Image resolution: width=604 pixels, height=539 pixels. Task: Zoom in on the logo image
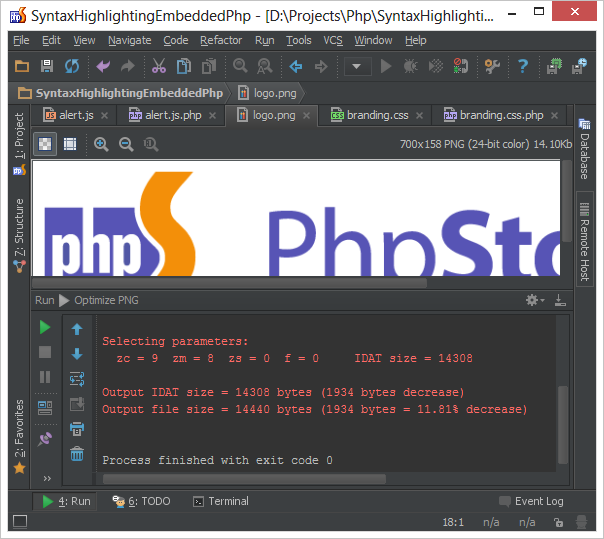(x=101, y=144)
